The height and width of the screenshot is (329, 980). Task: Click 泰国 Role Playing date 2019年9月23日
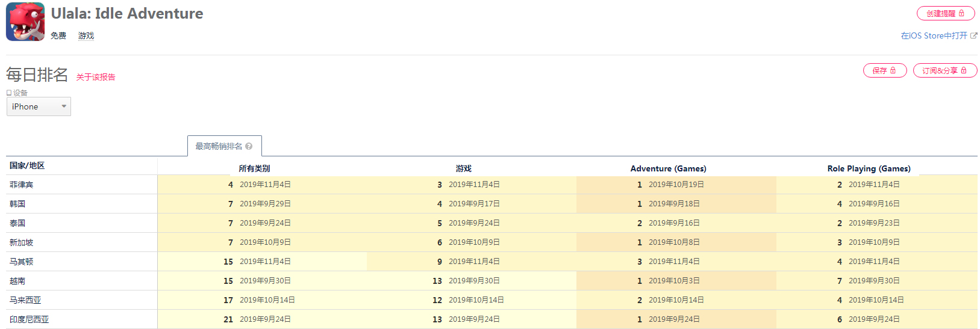[874, 223]
